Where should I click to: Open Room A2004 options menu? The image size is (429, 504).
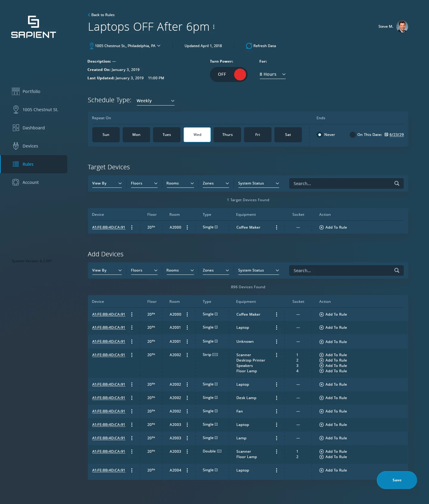coord(187,470)
